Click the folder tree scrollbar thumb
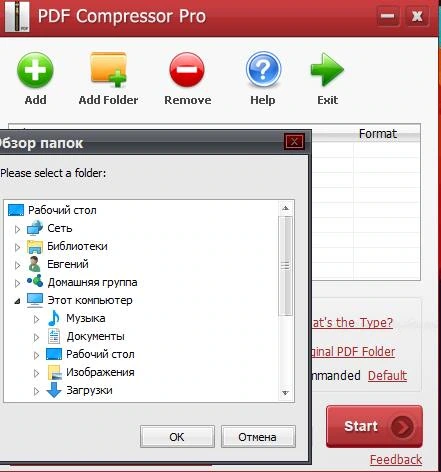The height and width of the screenshot is (472, 441). [285, 266]
